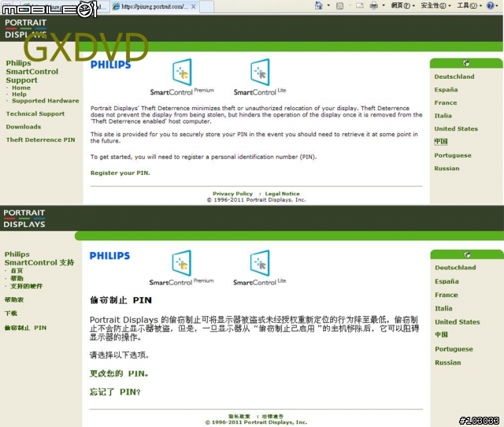The width and height of the screenshot is (504, 427).
Task: Choose Russian in English page country list
Action: [x=447, y=169]
